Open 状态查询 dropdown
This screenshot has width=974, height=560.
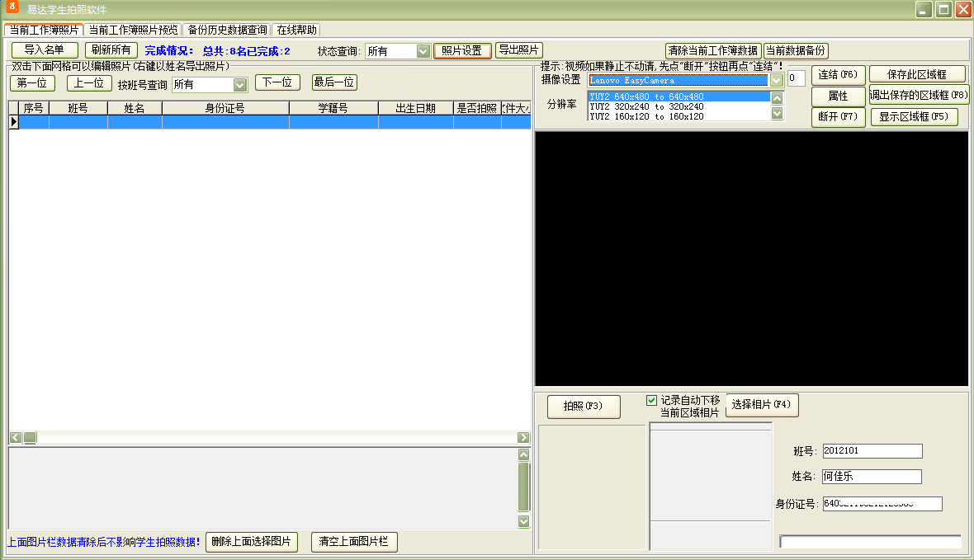click(423, 51)
